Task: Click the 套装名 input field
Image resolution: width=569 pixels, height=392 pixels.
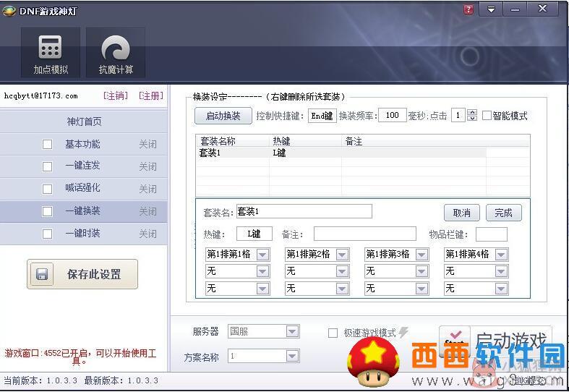Action: (x=304, y=211)
